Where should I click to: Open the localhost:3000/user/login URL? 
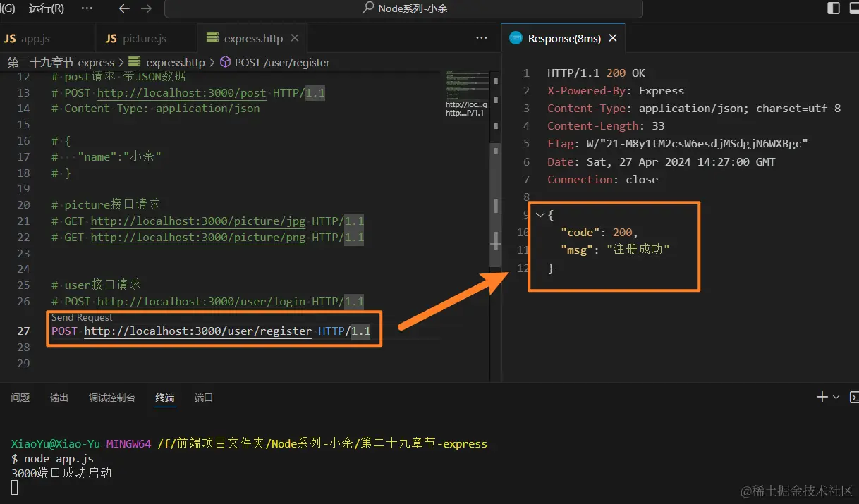tap(201, 302)
